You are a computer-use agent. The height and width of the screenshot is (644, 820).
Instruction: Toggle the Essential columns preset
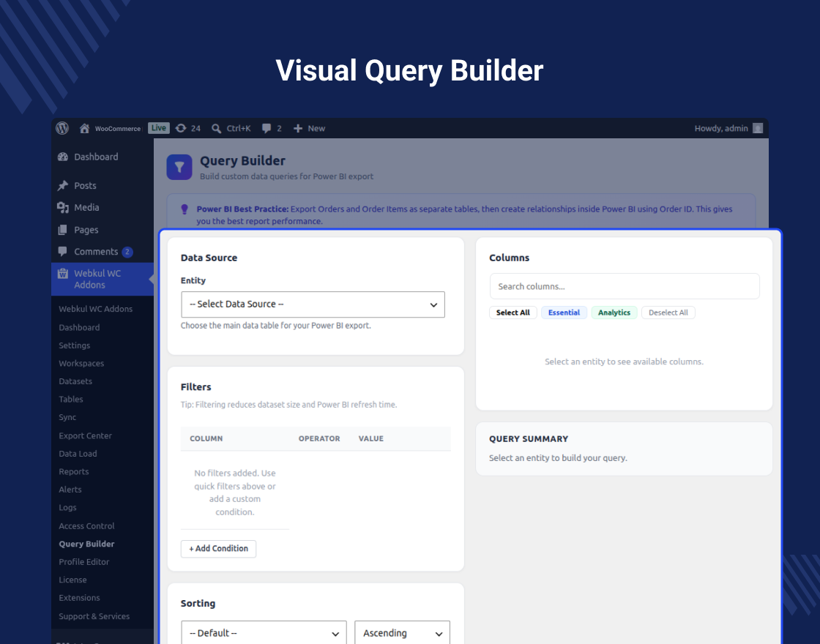(x=564, y=312)
